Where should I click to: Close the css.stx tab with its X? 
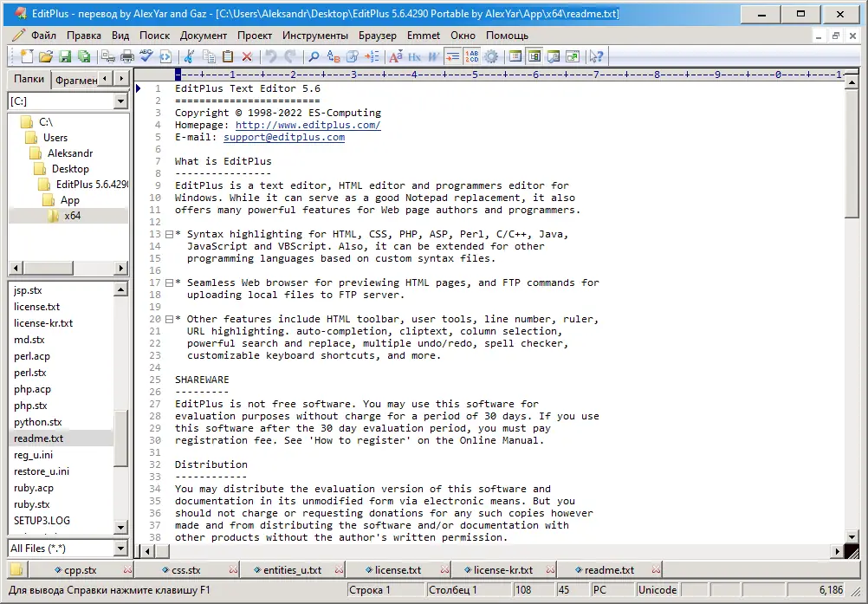point(233,569)
